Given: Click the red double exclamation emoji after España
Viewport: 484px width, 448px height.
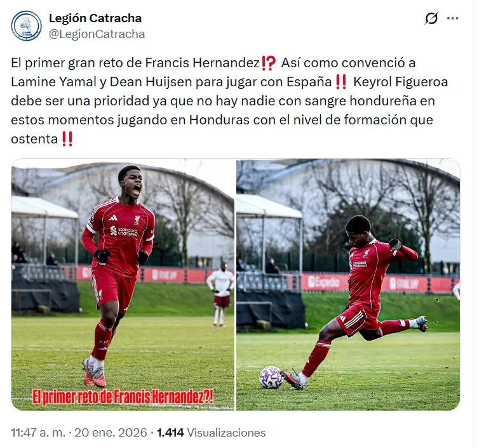Looking at the screenshot, I should click(x=341, y=82).
